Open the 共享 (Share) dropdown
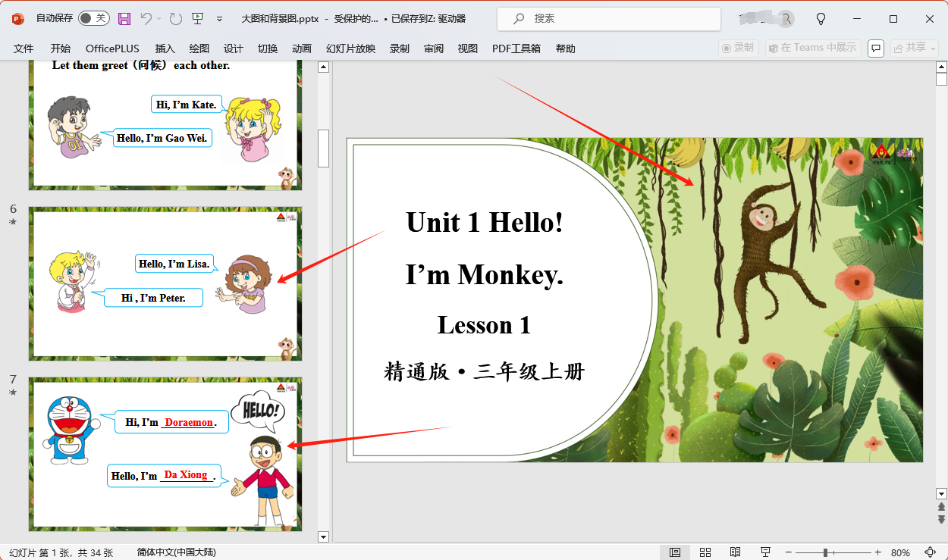This screenshot has width=948, height=560. point(915,48)
